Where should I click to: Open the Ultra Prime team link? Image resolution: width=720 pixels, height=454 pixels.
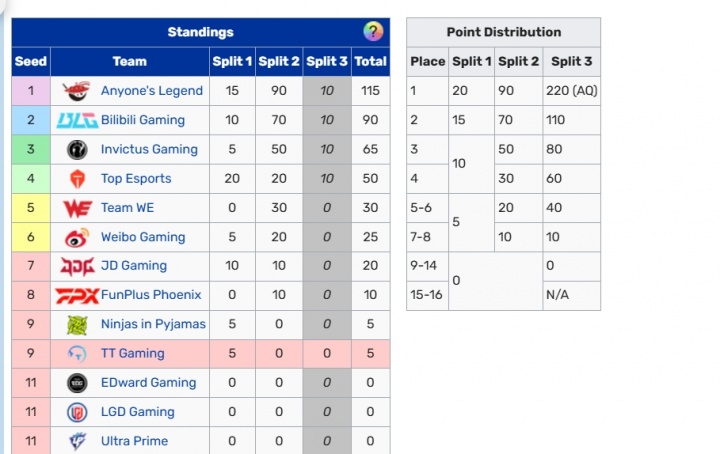[x=134, y=441]
